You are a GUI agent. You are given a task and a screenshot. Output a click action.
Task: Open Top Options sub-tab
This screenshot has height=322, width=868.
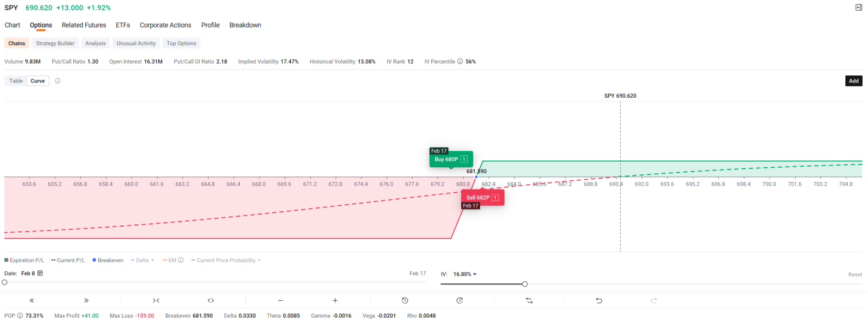(181, 43)
